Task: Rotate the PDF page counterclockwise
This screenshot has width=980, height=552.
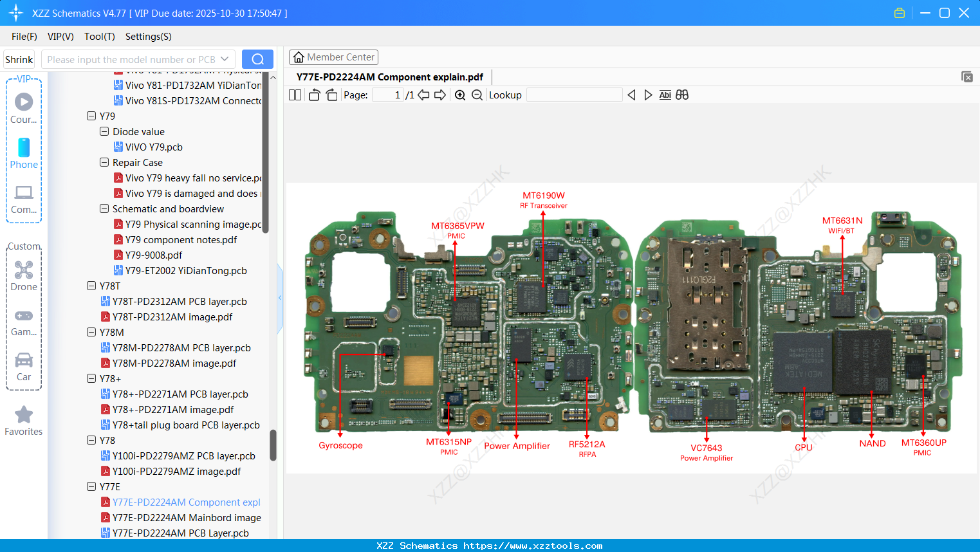Action: [x=313, y=95]
